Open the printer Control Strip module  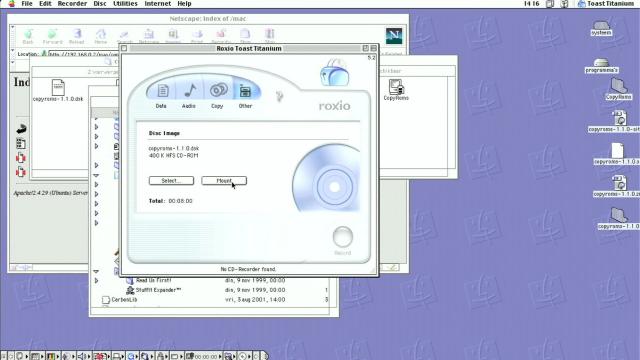point(118,356)
